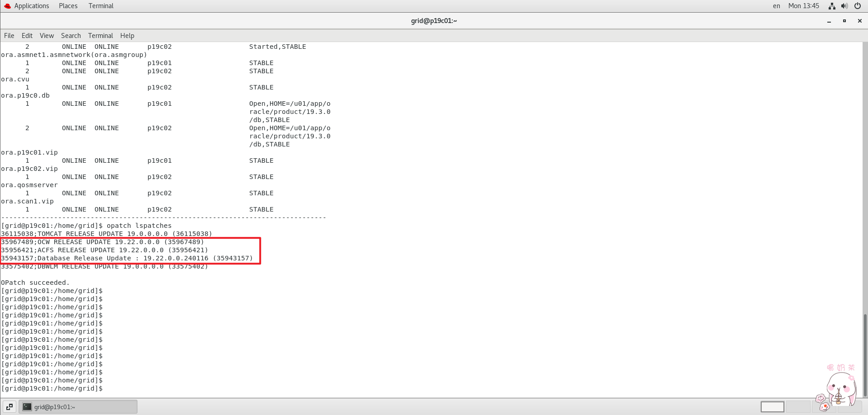Click the window title 'grid@p19c01:~'
Image resolution: width=868 pixels, height=415 pixels.
point(434,21)
